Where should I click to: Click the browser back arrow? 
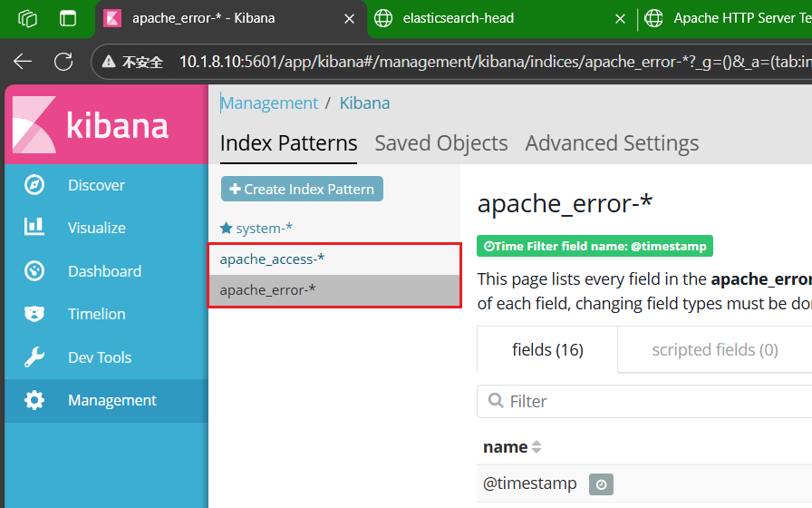click(23, 62)
